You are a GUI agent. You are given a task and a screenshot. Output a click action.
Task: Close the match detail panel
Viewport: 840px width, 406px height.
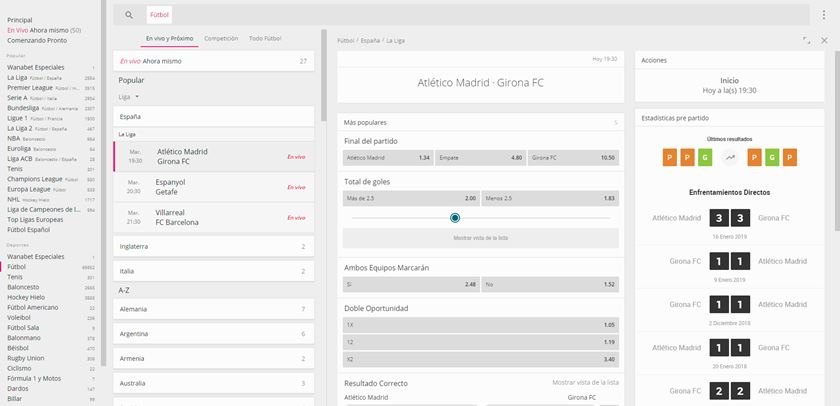point(824,40)
